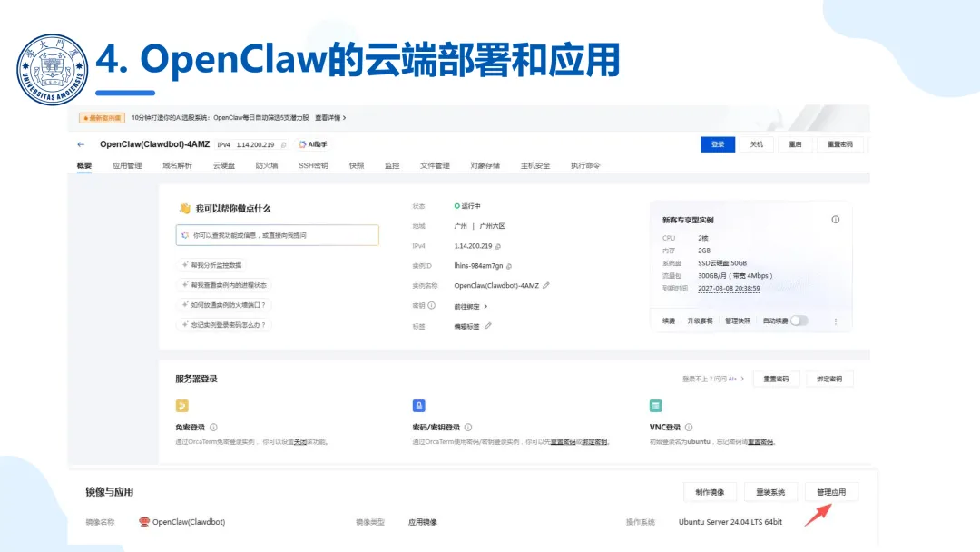Image resolution: width=980 pixels, height=552 pixels.
Task: Open the SSH密钥 tab
Action: click(313, 165)
